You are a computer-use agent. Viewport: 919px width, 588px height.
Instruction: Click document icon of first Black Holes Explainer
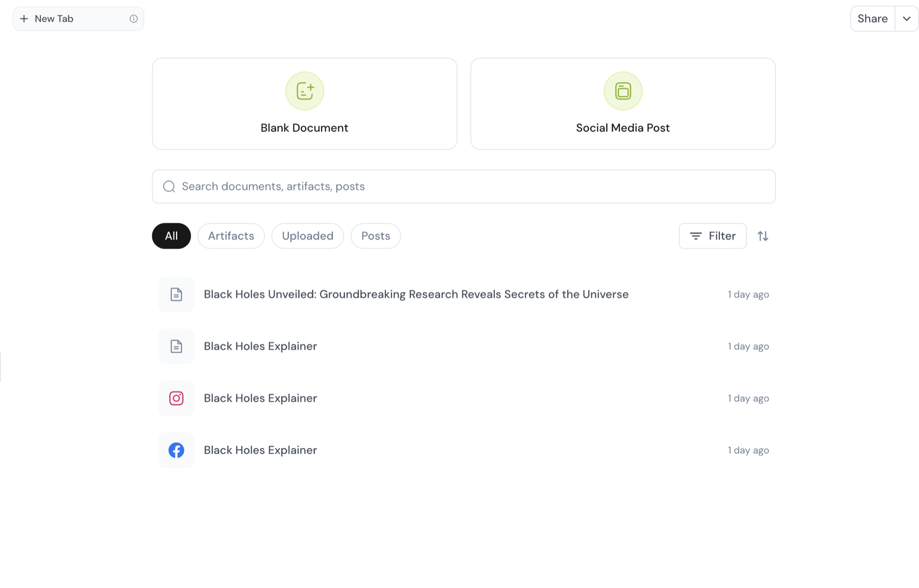(176, 347)
